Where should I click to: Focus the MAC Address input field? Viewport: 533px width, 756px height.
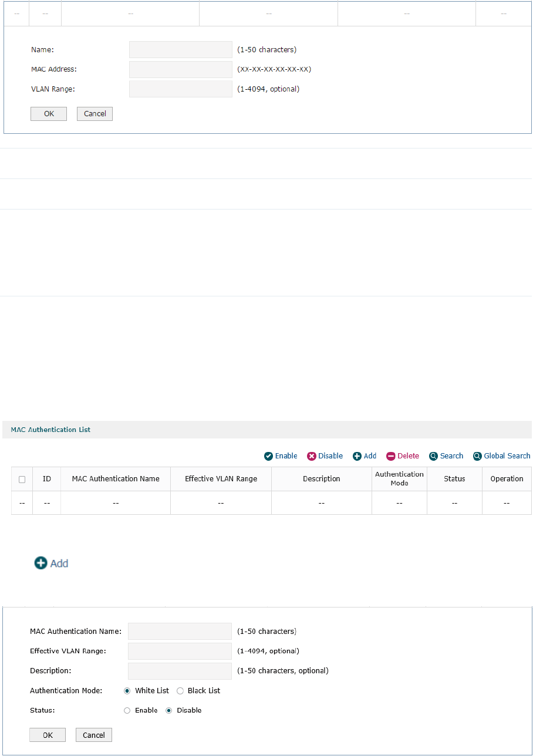coord(181,69)
